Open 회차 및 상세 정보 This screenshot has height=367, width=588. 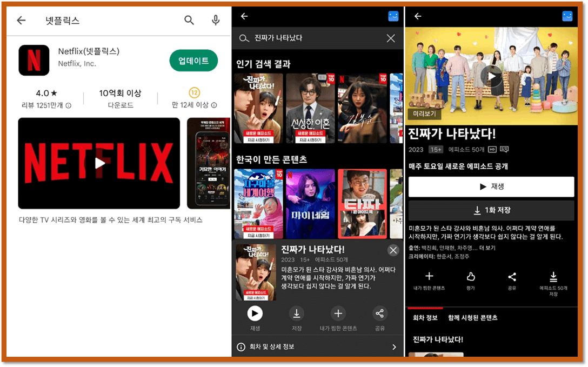(x=317, y=347)
